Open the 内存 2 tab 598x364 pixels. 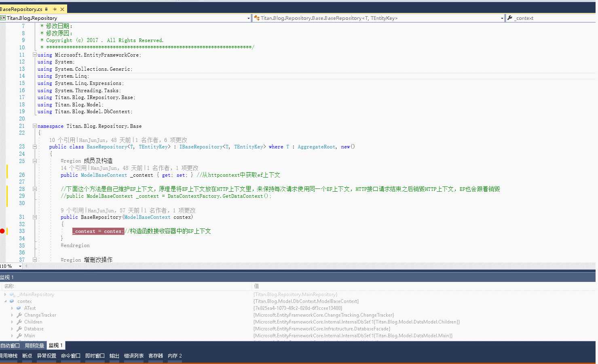(x=175, y=356)
